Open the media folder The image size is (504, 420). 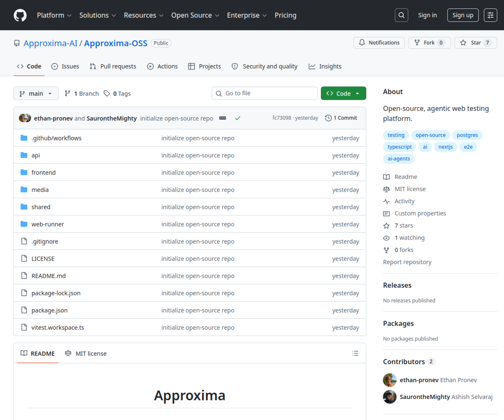point(40,190)
